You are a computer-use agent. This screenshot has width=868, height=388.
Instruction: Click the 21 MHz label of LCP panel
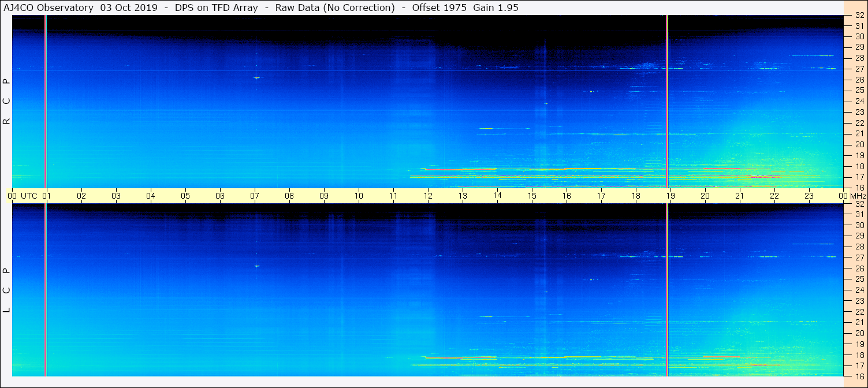pyautogui.click(x=859, y=322)
